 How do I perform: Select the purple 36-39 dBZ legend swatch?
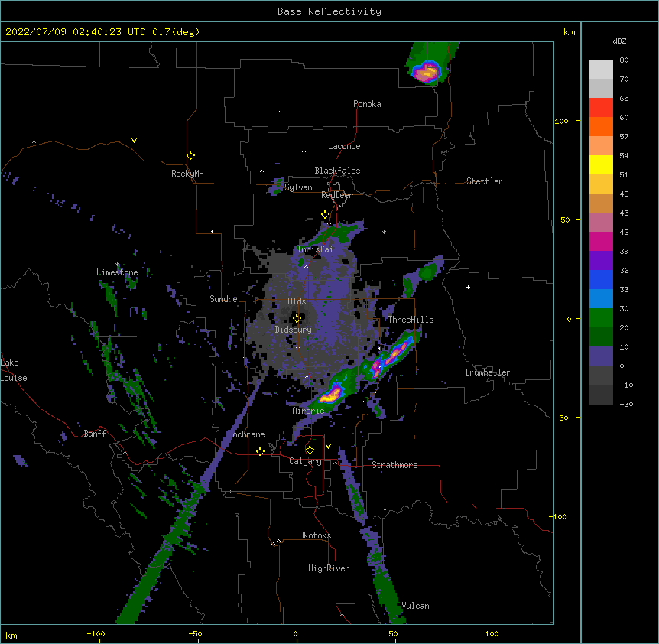pos(601,261)
